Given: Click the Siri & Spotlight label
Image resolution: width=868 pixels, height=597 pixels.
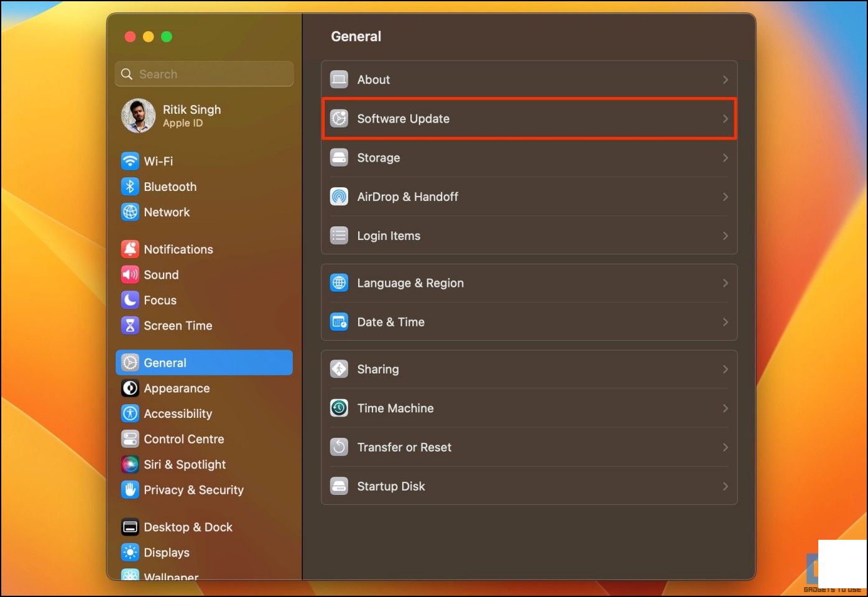Looking at the screenshot, I should (185, 465).
